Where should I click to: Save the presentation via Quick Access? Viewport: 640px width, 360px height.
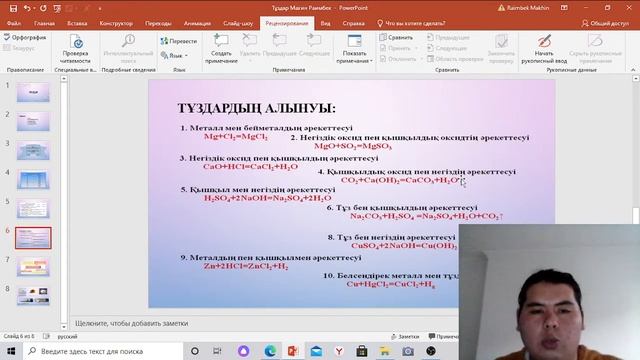[x=13, y=8]
